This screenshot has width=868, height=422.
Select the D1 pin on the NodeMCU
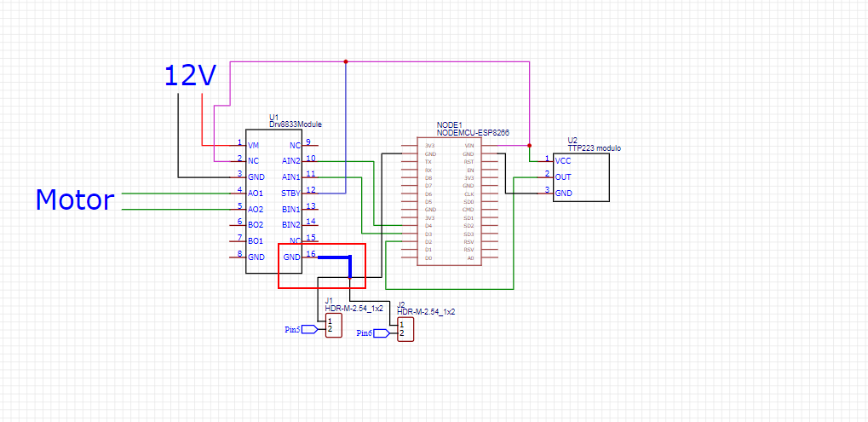(428, 250)
